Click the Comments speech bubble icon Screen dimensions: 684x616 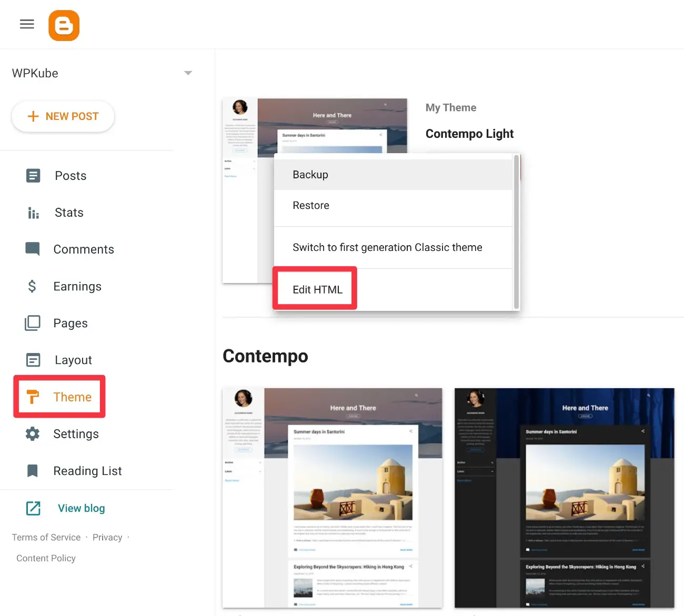[x=33, y=249]
